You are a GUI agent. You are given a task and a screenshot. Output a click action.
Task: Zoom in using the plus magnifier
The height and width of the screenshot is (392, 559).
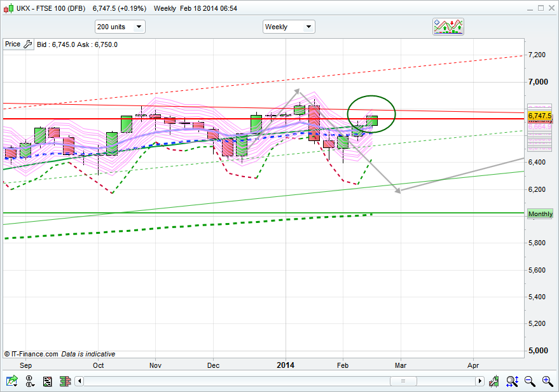click(x=547, y=381)
